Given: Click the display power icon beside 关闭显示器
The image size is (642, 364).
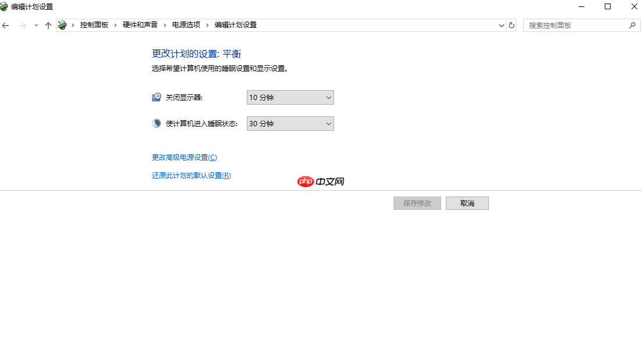Looking at the screenshot, I should (x=156, y=97).
